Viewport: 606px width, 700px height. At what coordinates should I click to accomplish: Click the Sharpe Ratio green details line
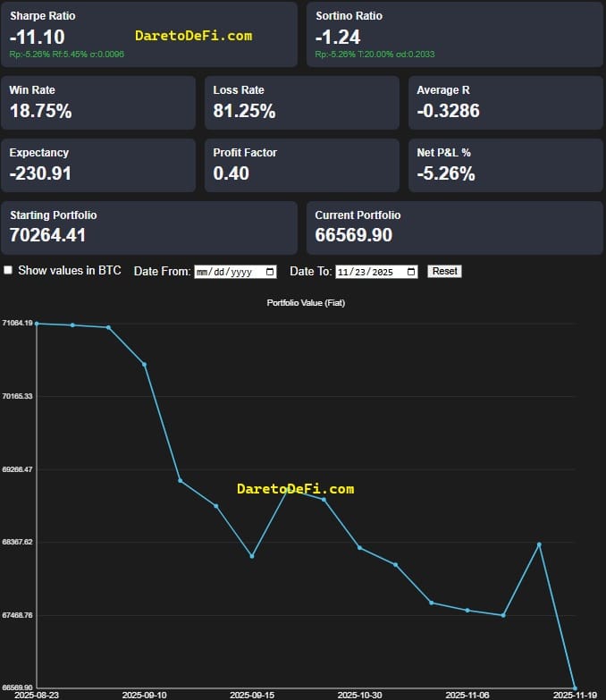tap(66, 54)
